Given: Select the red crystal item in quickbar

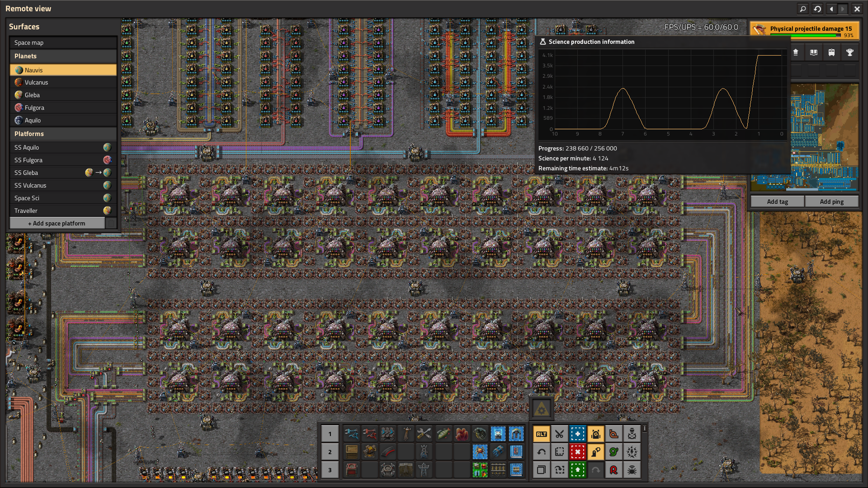Looking at the screenshot, I should click(462, 434).
